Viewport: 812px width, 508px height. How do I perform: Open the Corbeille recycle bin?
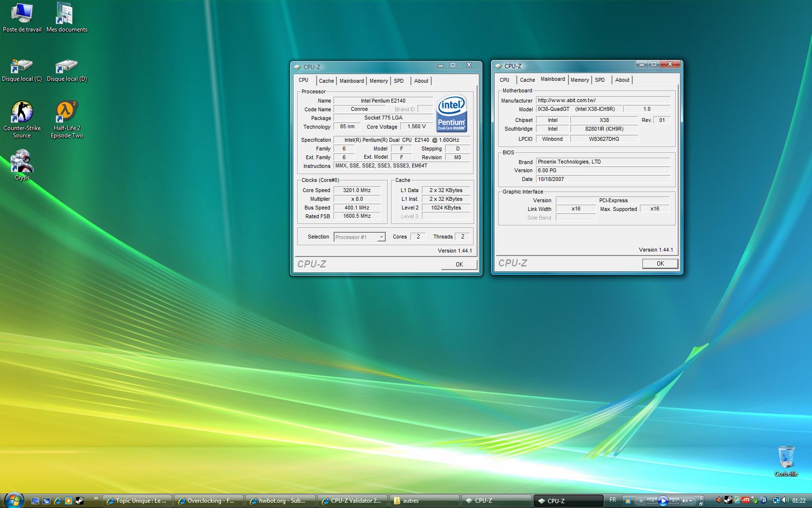786,461
